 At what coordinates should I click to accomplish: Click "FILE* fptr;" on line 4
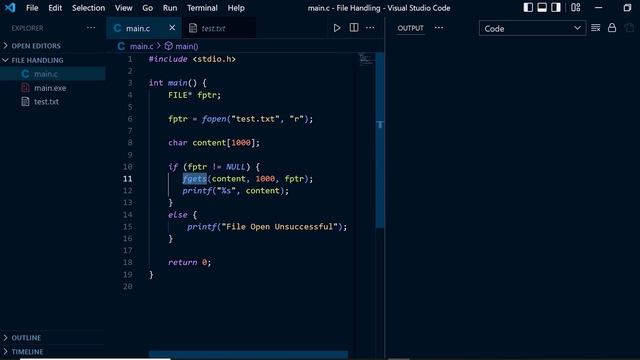tap(194, 95)
